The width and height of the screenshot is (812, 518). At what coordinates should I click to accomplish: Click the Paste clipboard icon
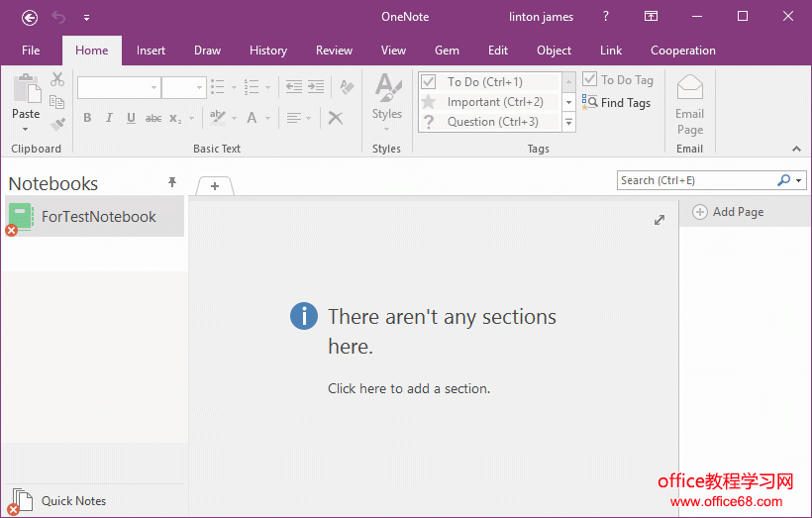coord(26,90)
